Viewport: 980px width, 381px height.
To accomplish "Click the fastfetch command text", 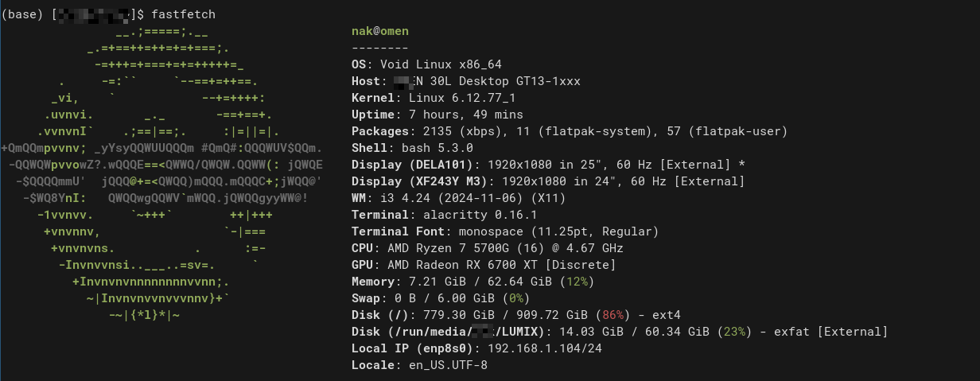I will [x=182, y=14].
